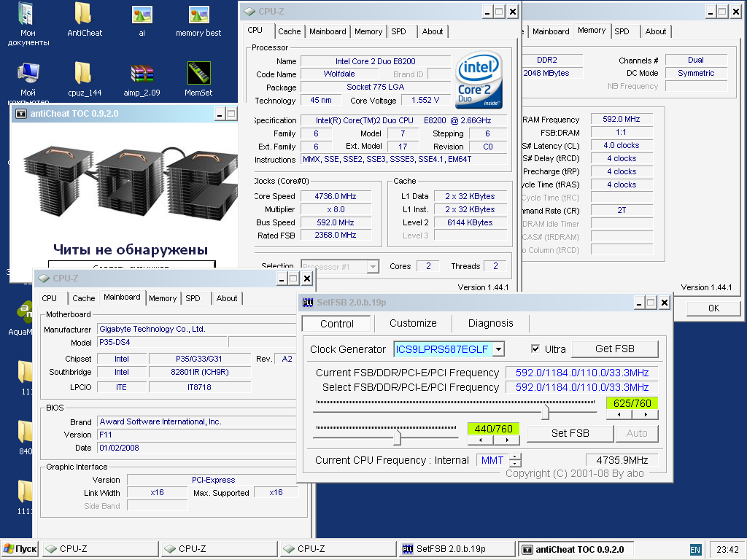Click right arrow under 625/760 value
The height and width of the screenshot is (560, 747).
tap(645, 415)
